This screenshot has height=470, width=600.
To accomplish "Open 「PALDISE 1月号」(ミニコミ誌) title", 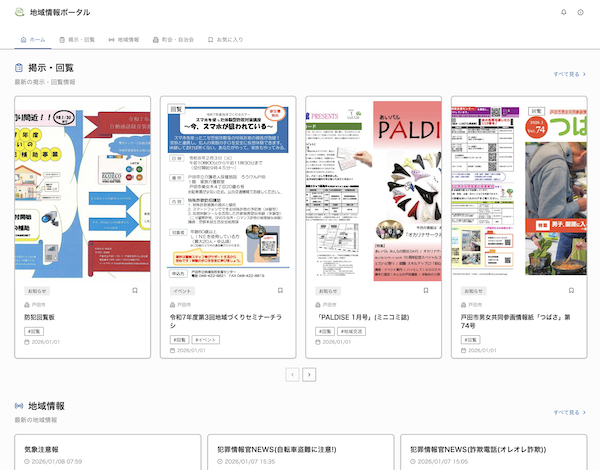I will (362, 317).
